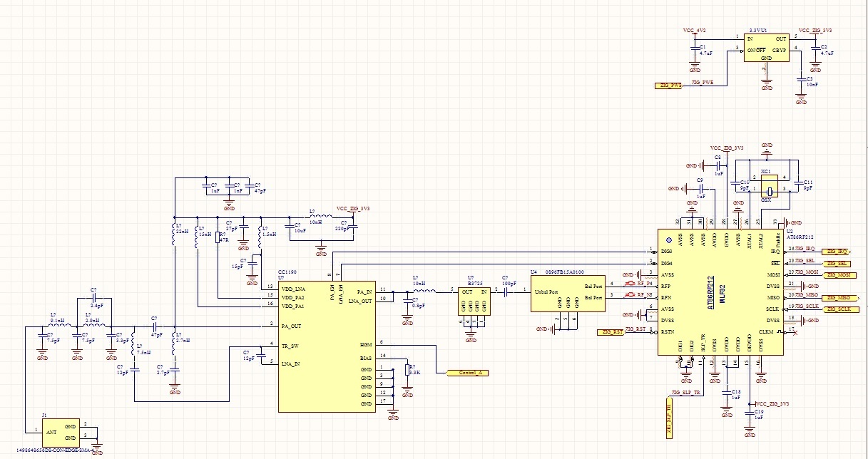
Task: Select the 47pF series capacitor on PA_OUT line
Action: (x=154, y=326)
